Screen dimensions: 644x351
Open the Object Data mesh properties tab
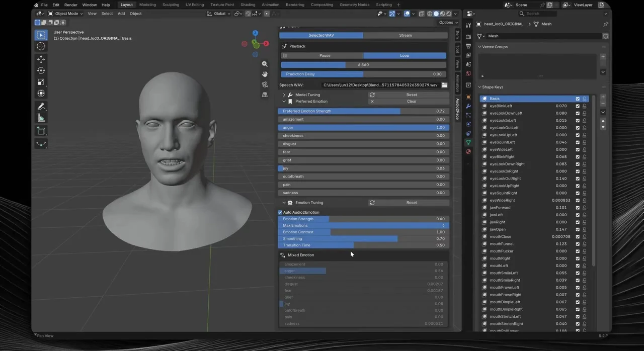coord(468,142)
